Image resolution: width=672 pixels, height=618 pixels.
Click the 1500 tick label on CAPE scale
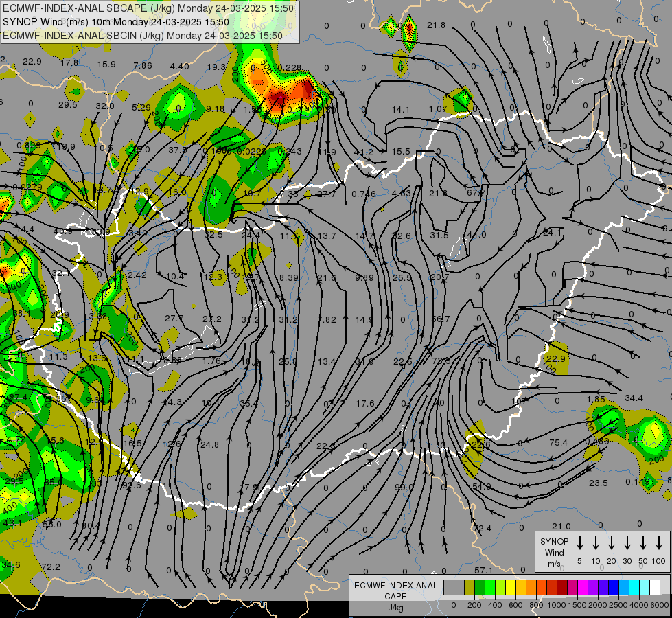click(x=577, y=605)
